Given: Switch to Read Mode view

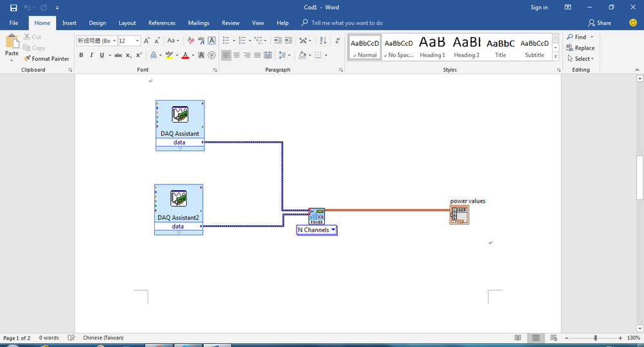Looking at the screenshot, I should (x=518, y=338).
